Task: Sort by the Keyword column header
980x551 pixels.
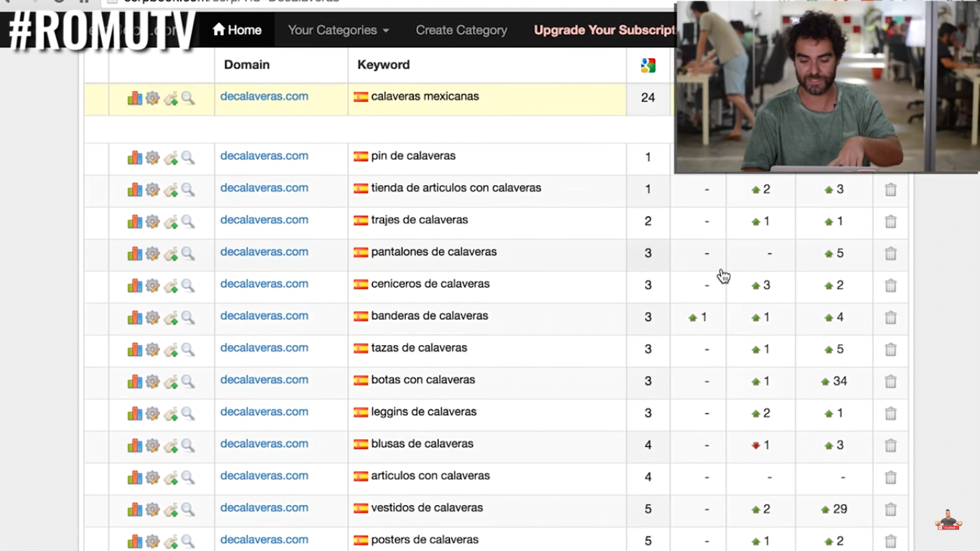Action: [383, 65]
